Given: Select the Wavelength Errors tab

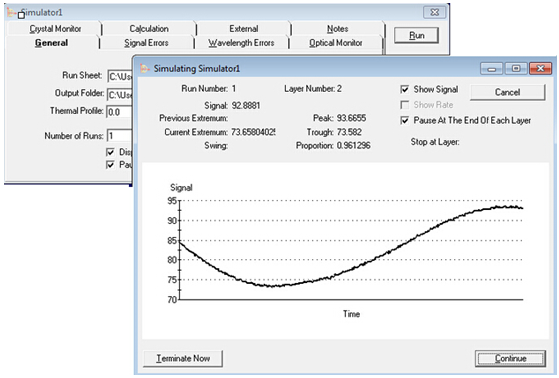Looking at the screenshot, I should 241,43.
